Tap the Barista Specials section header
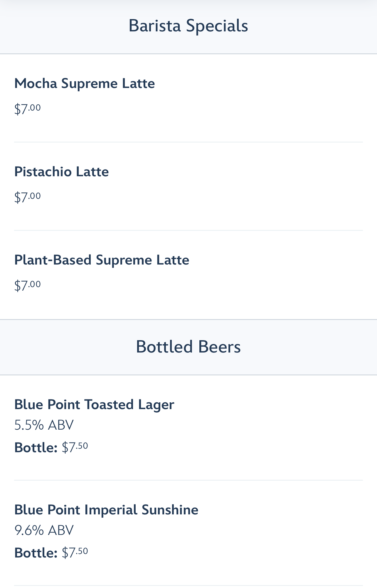 click(188, 26)
